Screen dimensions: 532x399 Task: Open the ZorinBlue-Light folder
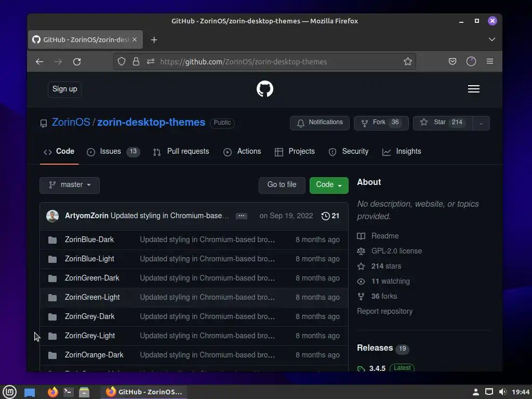[89, 259]
